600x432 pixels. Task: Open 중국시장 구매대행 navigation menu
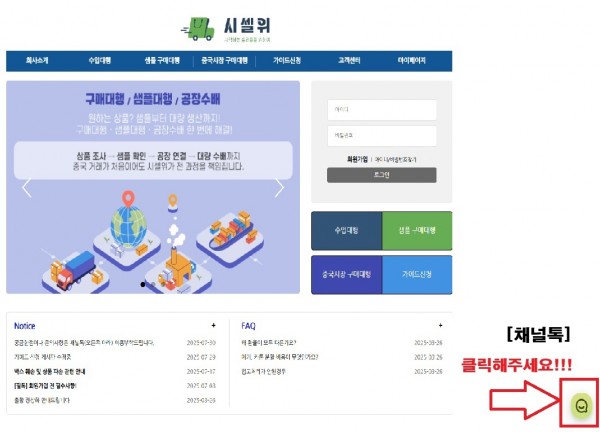(225, 60)
